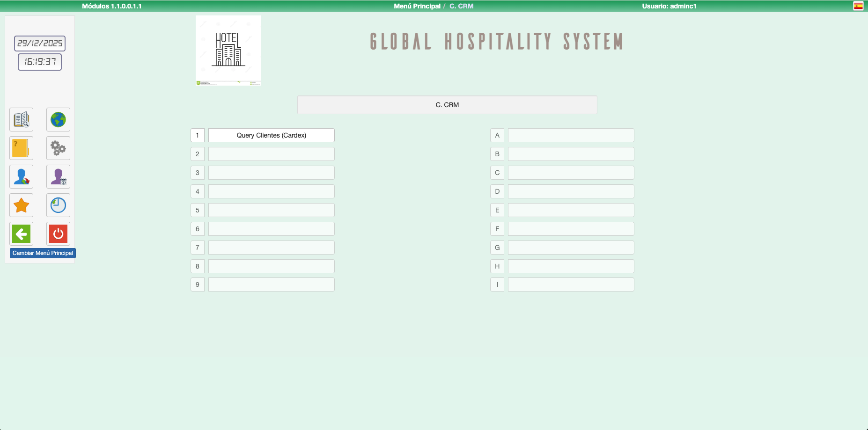Click the purple user with calendar icon

click(x=58, y=177)
